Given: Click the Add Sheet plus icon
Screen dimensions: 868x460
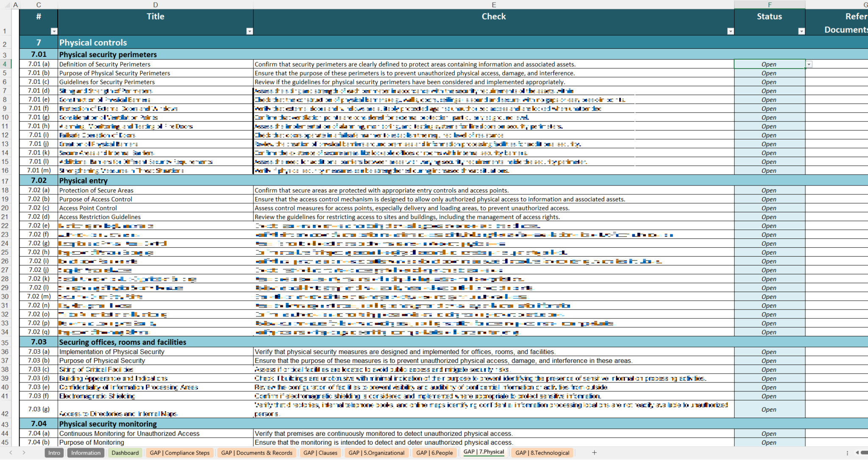Looking at the screenshot, I should (595, 452).
